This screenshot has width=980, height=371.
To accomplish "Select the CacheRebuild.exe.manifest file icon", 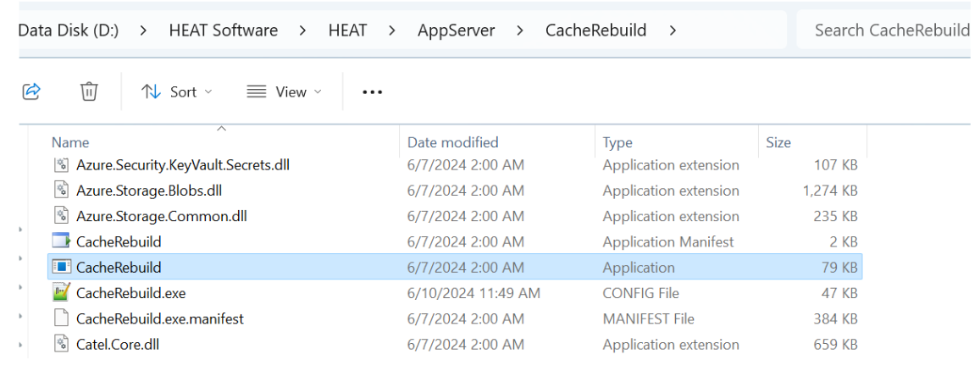I will click(x=61, y=319).
